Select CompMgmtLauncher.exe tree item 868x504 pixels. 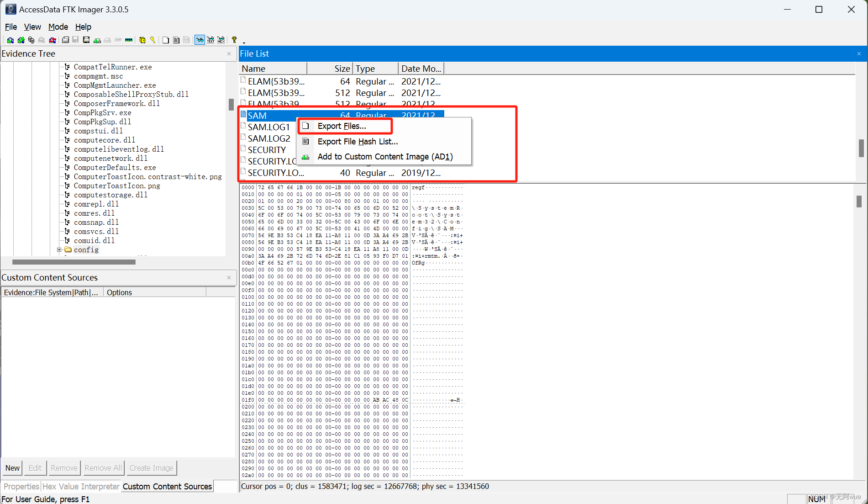click(115, 85)
